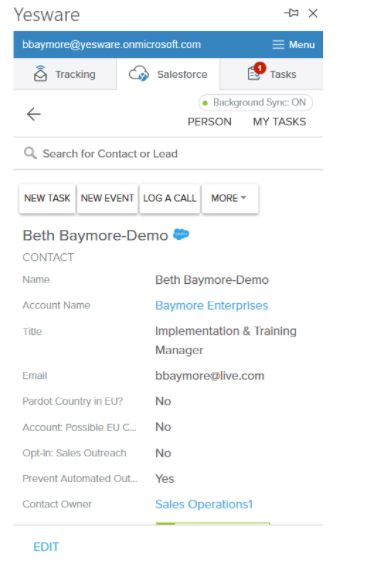This screenshot has width=378, height=577.
Task: Pin the Yesware panel
Action: click(x=291, y=13)
